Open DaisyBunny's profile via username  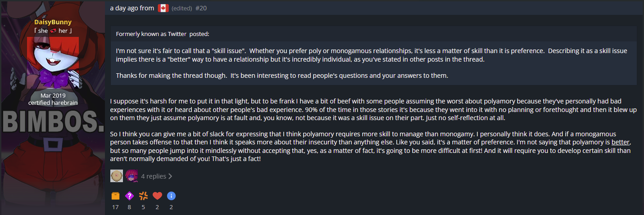pos(53,22)
